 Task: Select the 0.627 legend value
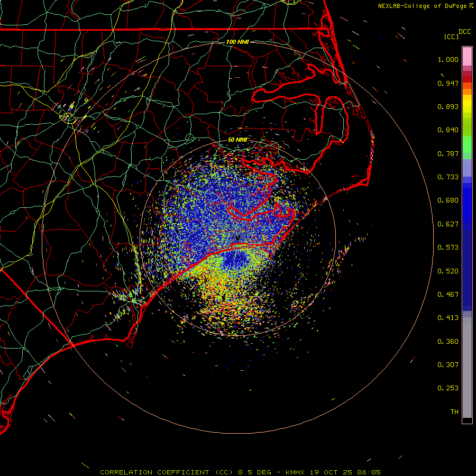click(x=448, y=224)
